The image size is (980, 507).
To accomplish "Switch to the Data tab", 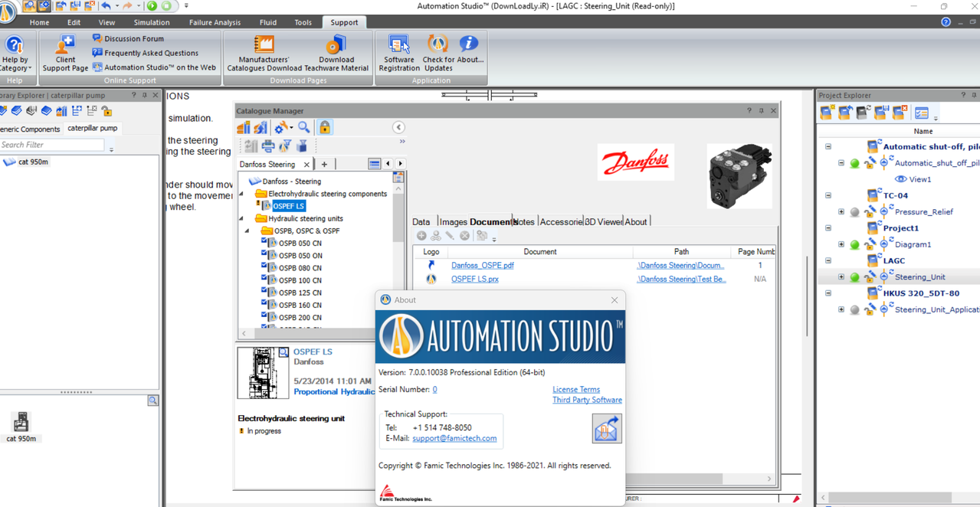I will click(x=421, y=221).
